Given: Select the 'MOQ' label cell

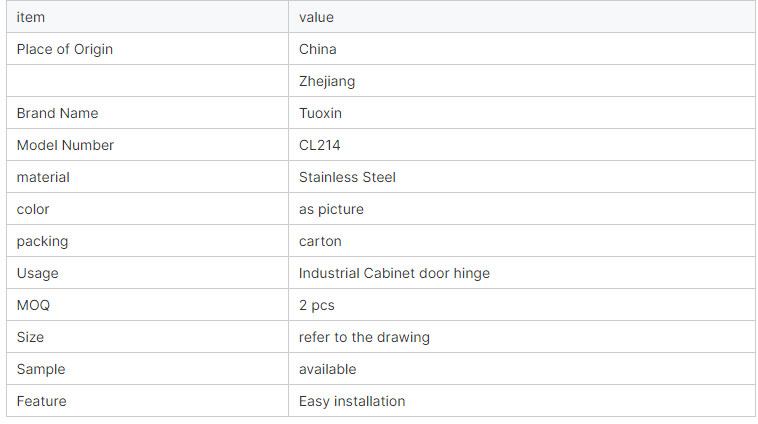Looking at the screenshot, I should click(147, 305).
